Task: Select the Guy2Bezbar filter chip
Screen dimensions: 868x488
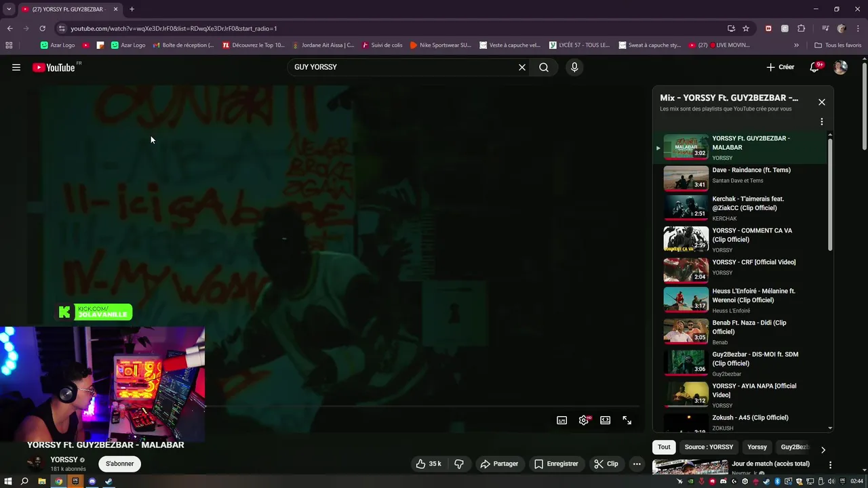Action: coord(795,447)
